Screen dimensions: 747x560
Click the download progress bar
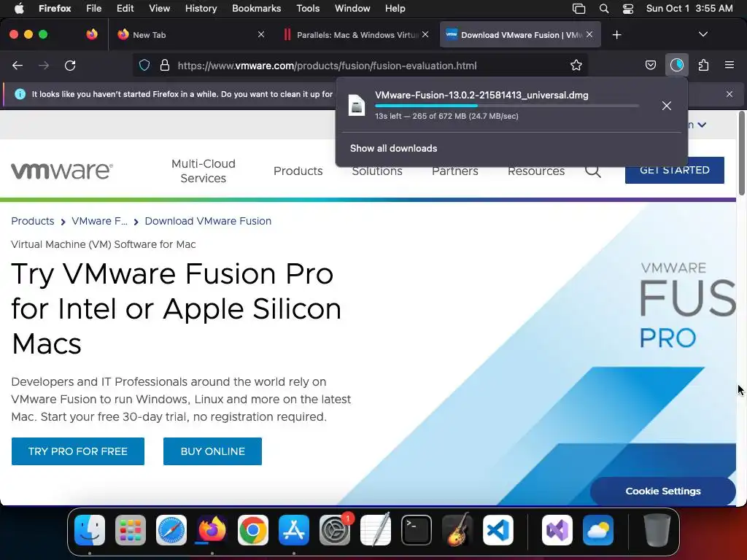click(507, 106)
